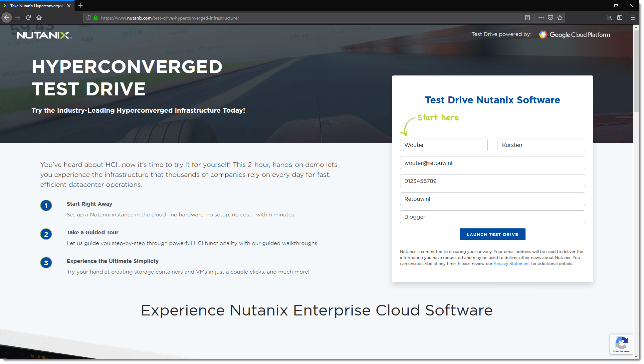
Task: Minimize the browser window
Action: point(601,5)
